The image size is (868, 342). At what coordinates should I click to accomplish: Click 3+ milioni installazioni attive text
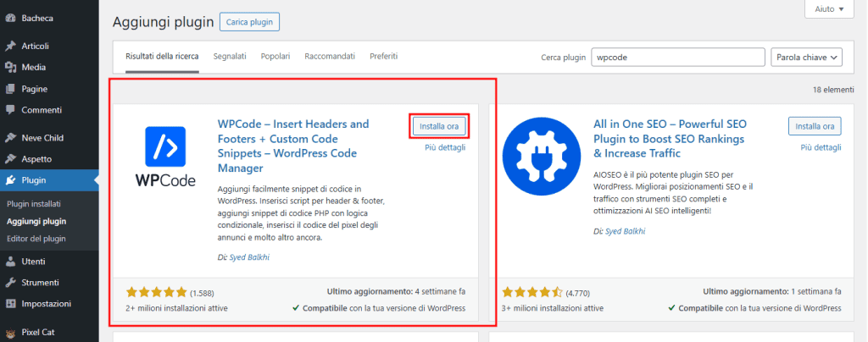point(553,308)
